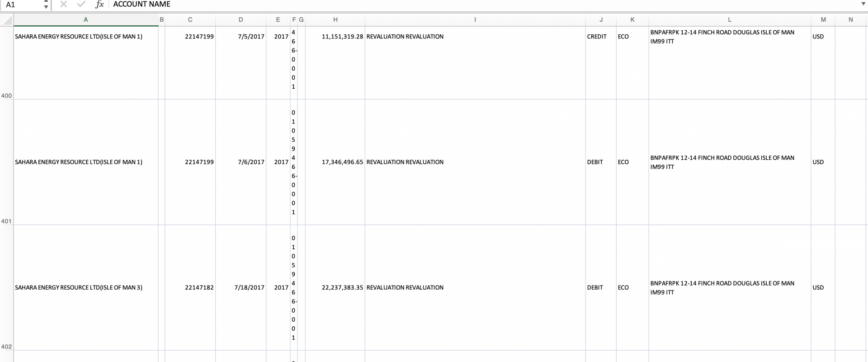Select account number 22147199 in row 401
The width and height of the screenshot is (868, 362).
[190, 162]
